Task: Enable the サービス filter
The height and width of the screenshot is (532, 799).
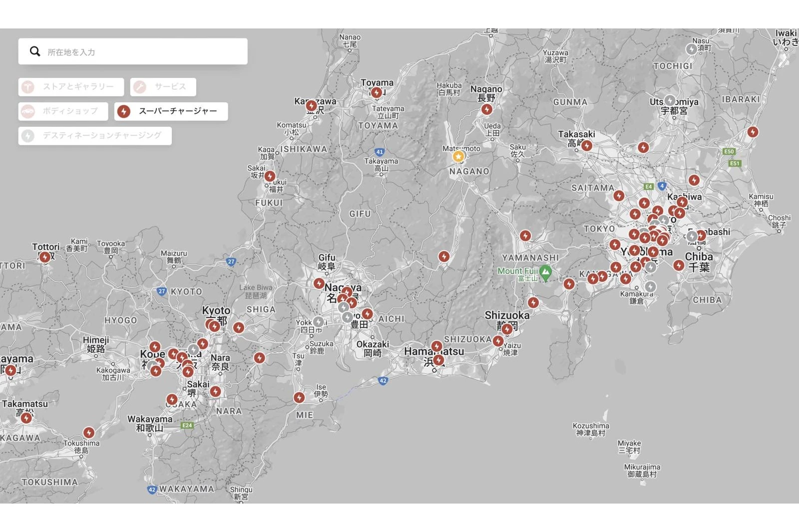Action: click(163, 87)
